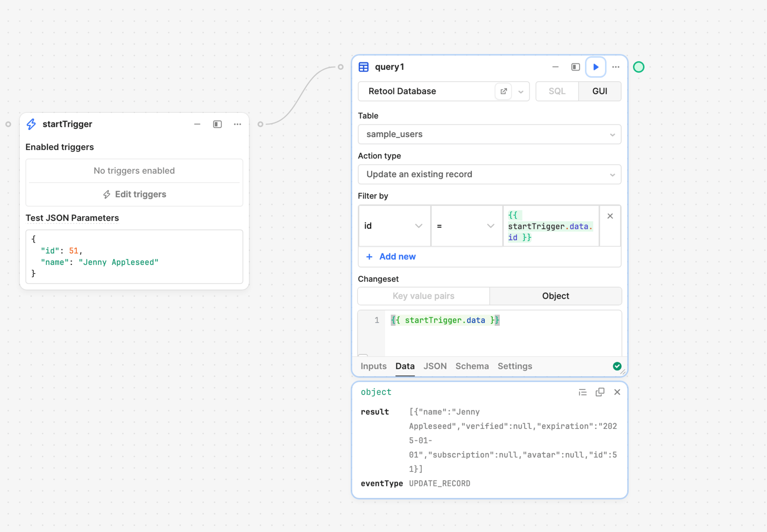Collapse the query1 block with minimize icon
767x532 pixels.
pyautogui.click(x=555, y=67)
